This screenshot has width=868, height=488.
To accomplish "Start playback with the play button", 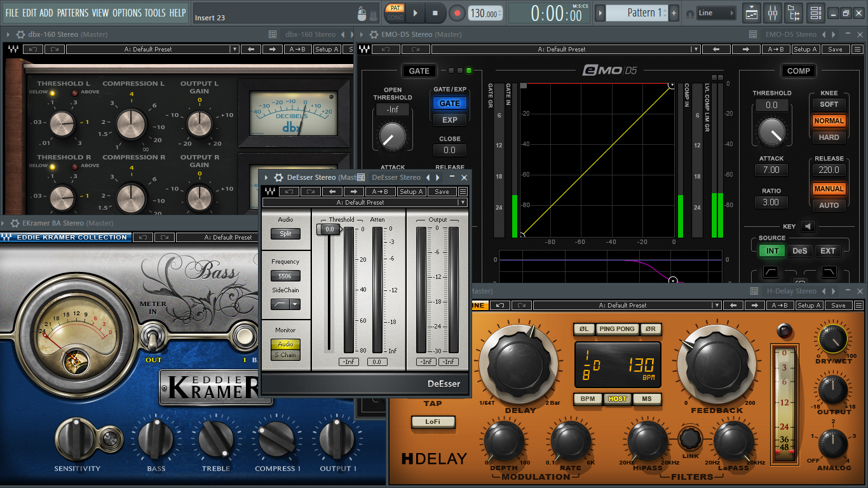I will (x=415, y=13).
